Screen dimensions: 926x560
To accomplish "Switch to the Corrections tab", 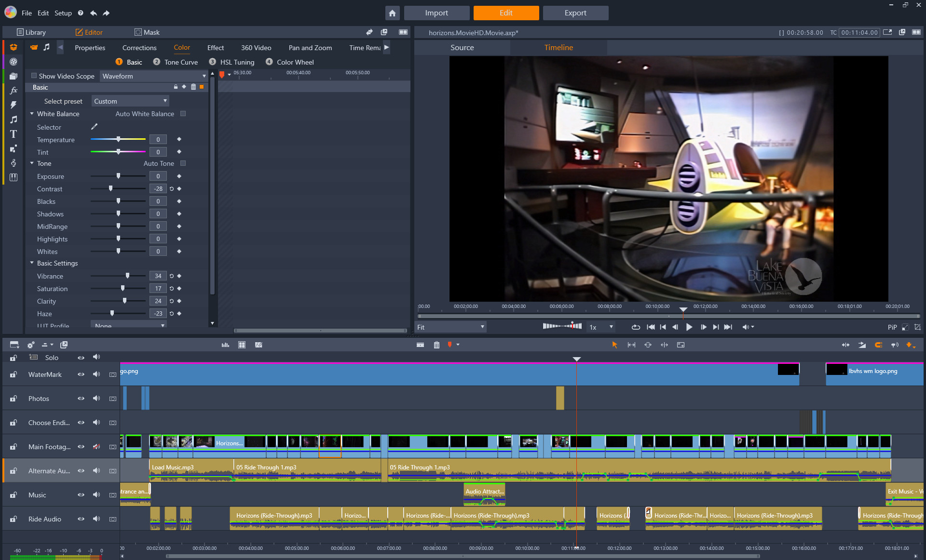I will tap(139, 48).
